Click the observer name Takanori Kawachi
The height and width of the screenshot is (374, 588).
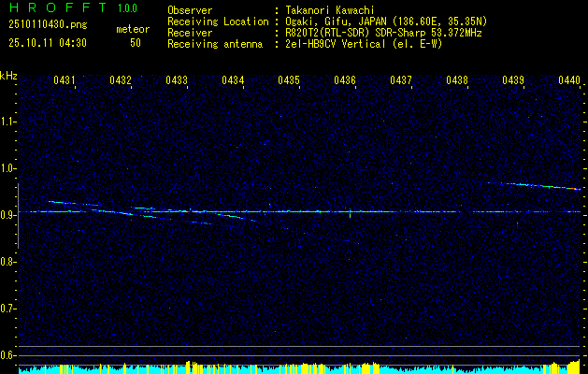pyautogui.click(x=328, y=10)
